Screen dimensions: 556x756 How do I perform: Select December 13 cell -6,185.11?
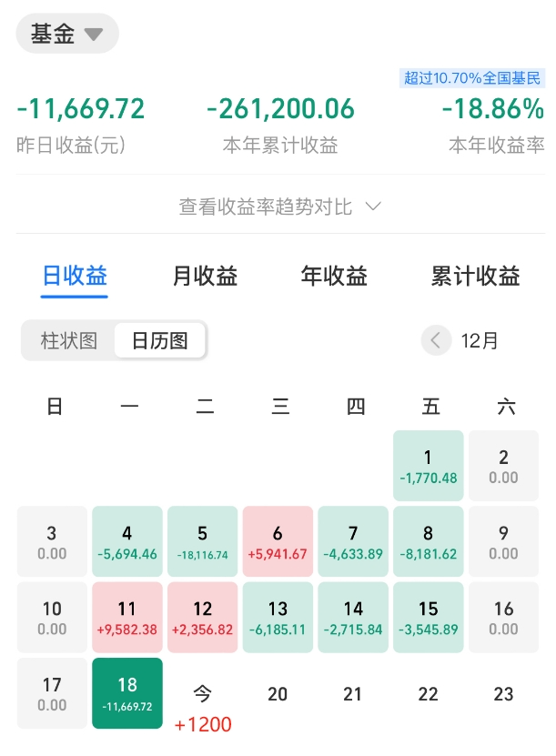(278, 617)
